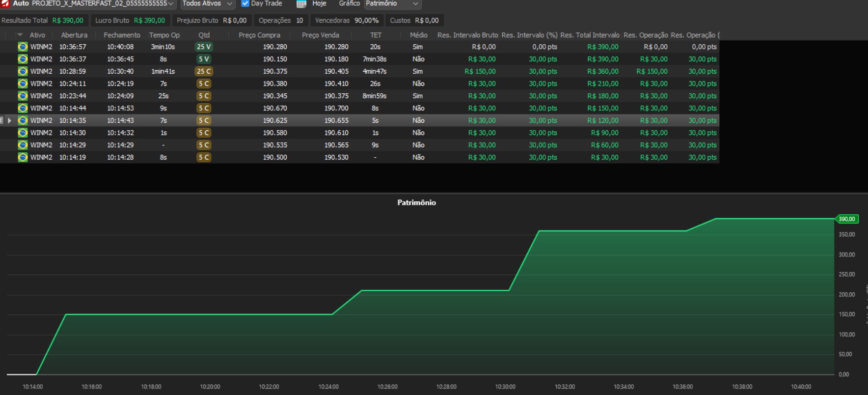The width and height of the screenshot is (868, 395).
Task: Click the R$ 360,00 total interval cell
Action: point(603,71)
